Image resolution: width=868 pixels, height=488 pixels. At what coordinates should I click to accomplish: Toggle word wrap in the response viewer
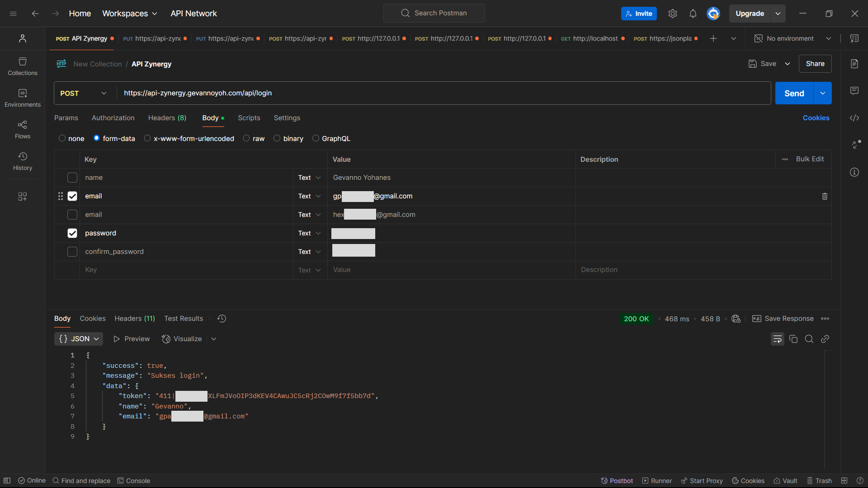(778, 339)
